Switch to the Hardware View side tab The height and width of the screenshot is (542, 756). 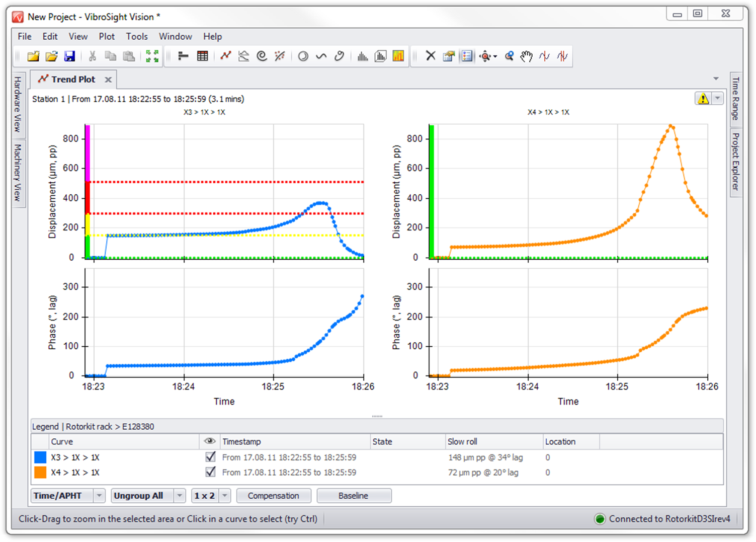[x=18, y=104]
